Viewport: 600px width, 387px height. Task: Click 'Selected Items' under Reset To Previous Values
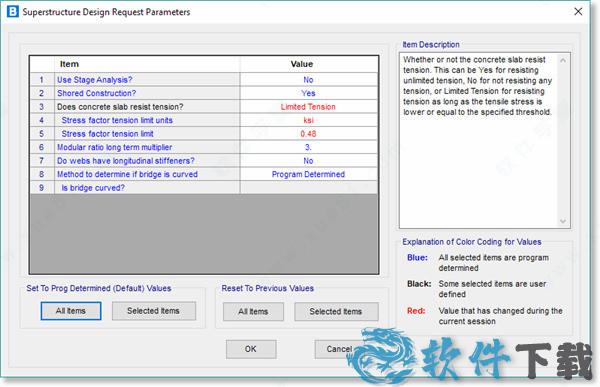(x=336, y=312)
